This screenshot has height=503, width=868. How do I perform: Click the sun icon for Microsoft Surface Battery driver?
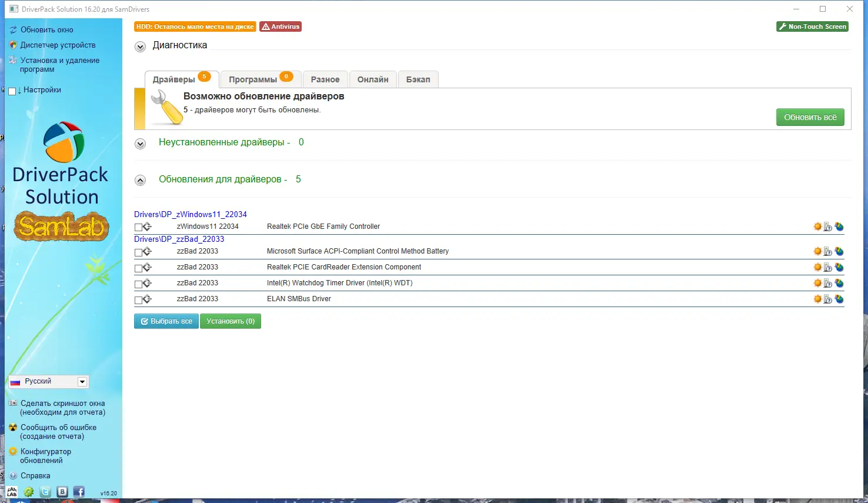pos(817,251)
